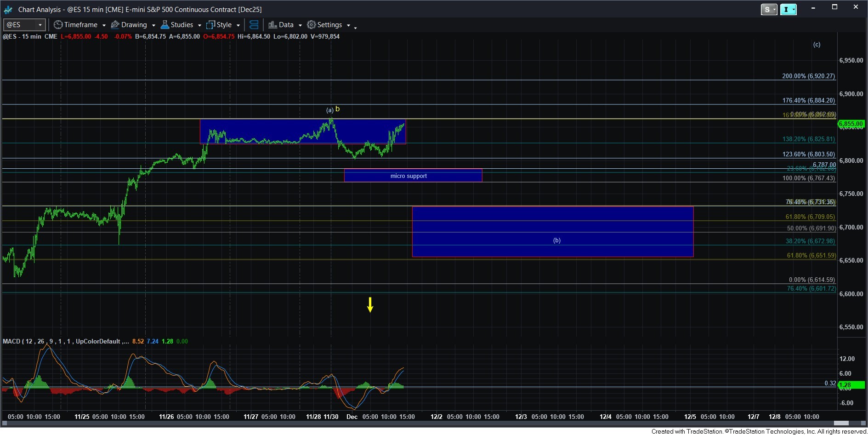
Task: Select the yellow down arrow drawing
Action: (x=370, y=304)
